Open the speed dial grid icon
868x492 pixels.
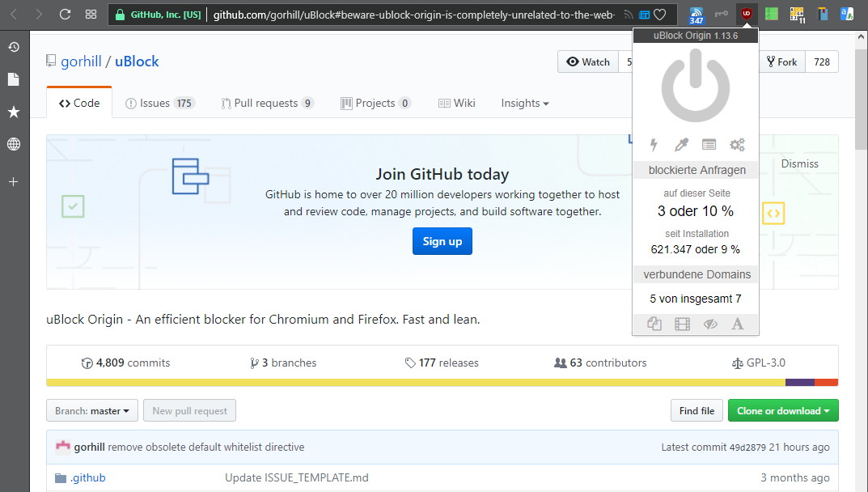(x=91, y=14)
